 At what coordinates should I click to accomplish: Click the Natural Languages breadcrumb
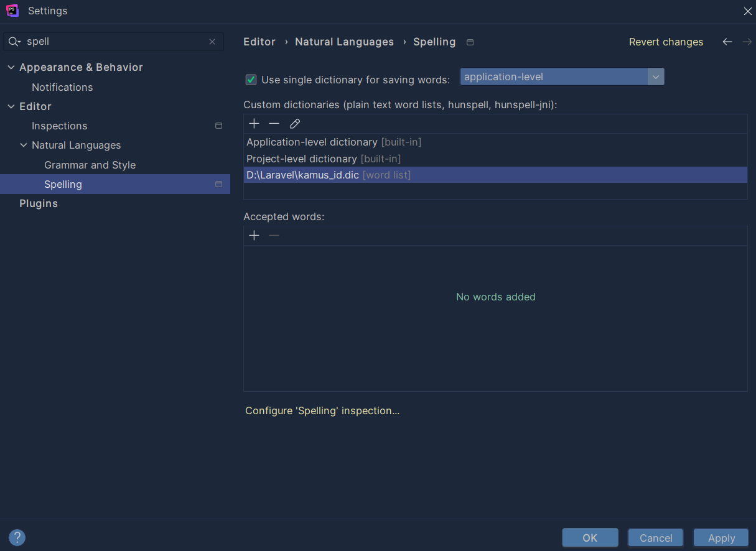coord(344,42)
